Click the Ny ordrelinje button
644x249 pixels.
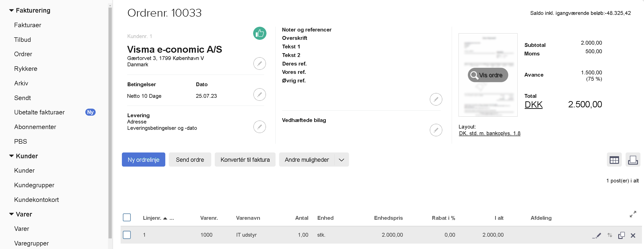click(x=143, y=160)
